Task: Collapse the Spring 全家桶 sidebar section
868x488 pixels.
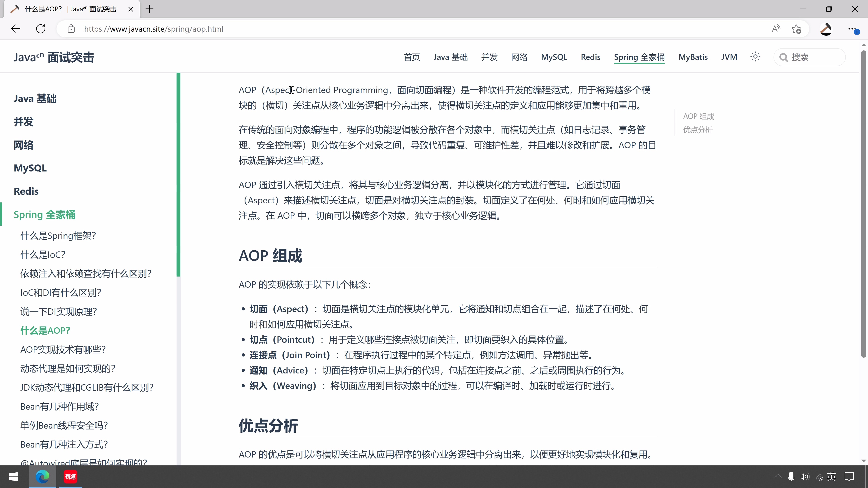Action: pyautogui.click(x=44, y=215)
